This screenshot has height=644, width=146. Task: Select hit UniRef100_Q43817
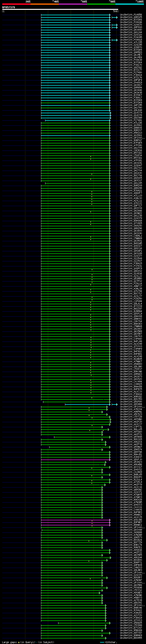tap(131, 85)
